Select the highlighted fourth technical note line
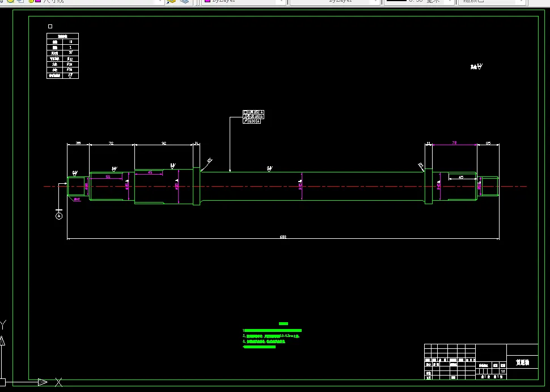Viewport: 550px width, 392px height. tap(259, 347)
